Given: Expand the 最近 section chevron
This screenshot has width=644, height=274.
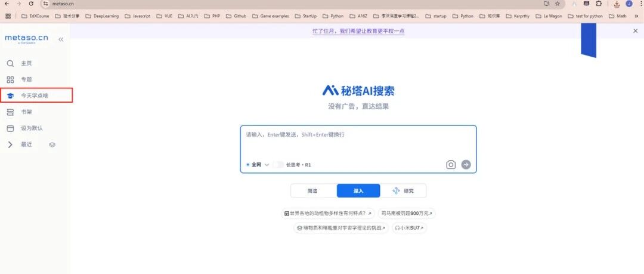Looking at the screenshot, I should pyautogui.click(x=10, y=144).
